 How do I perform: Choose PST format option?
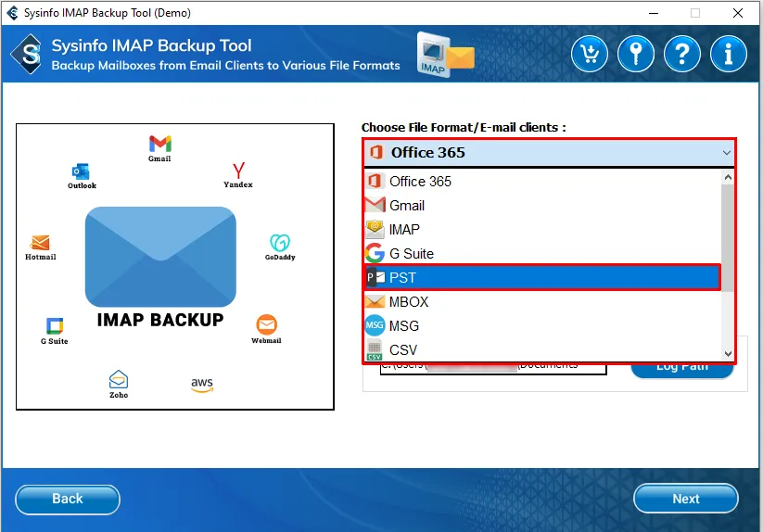[x=542, y=277]
